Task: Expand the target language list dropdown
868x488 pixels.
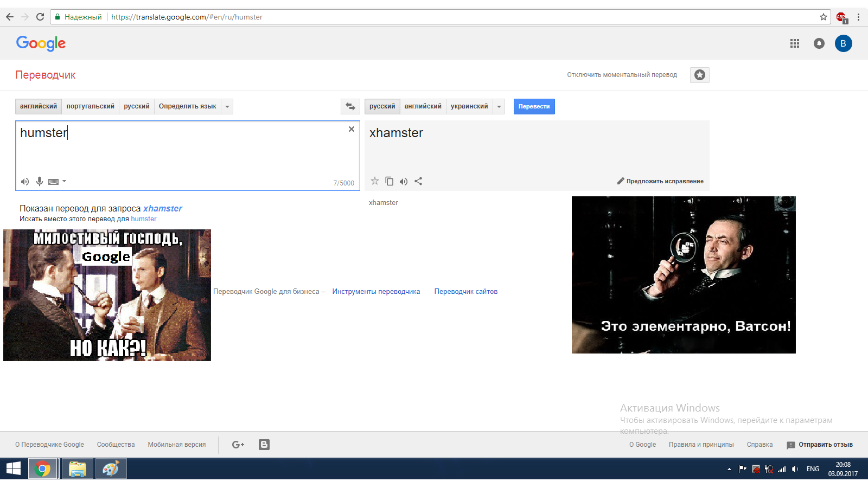Action: tap(499, 106)
